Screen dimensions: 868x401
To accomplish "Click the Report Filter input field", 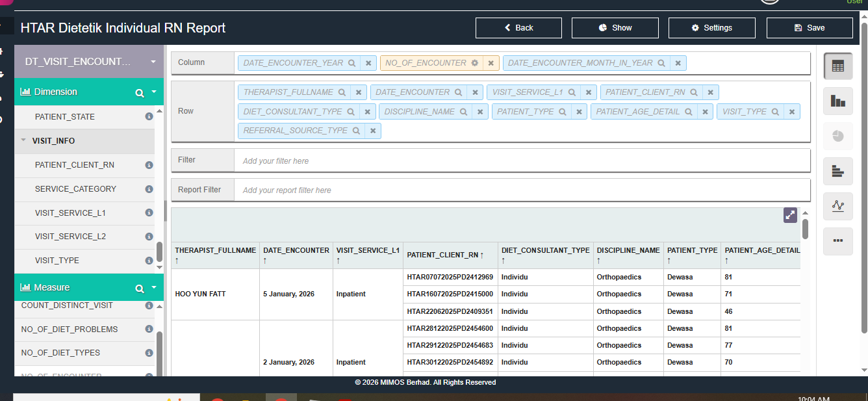I will pyautogui.click(x=522, y=190).
